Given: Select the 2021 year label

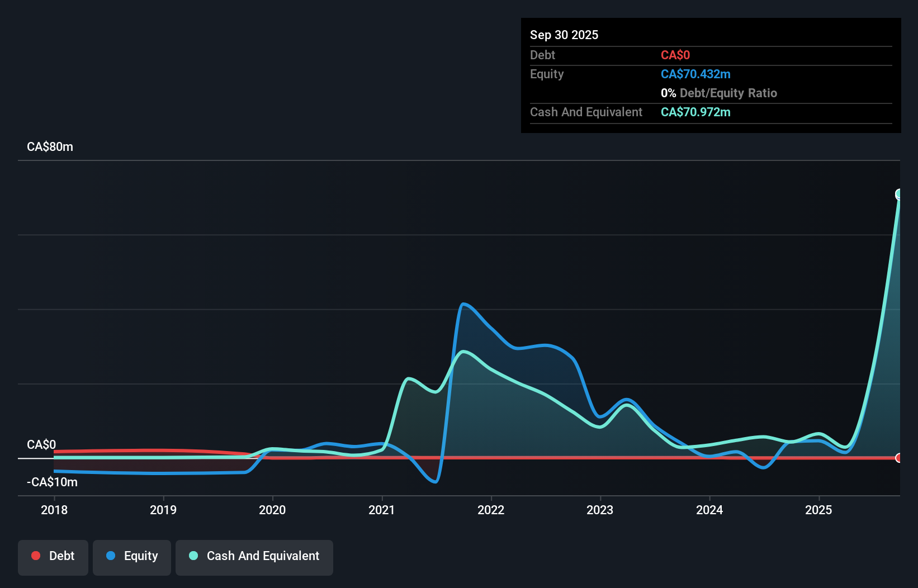Looking at the screenshot, I should click(x=382, y=510).
